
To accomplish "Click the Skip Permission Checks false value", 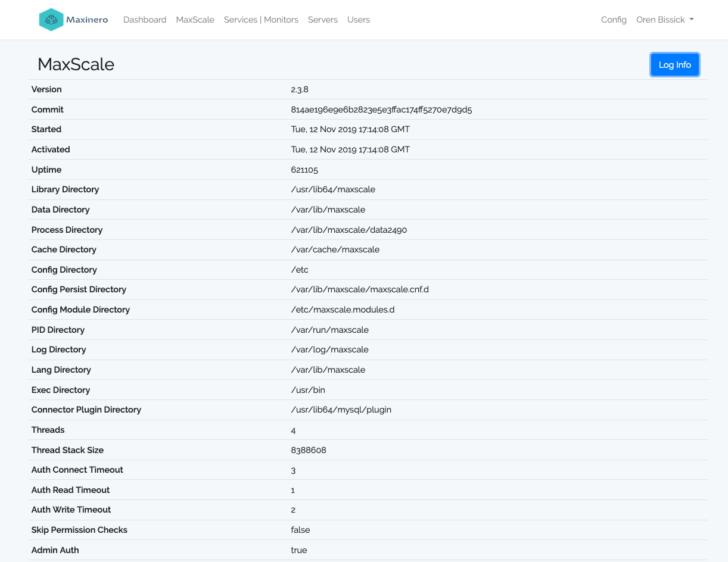I will click(x=300, y=530).
